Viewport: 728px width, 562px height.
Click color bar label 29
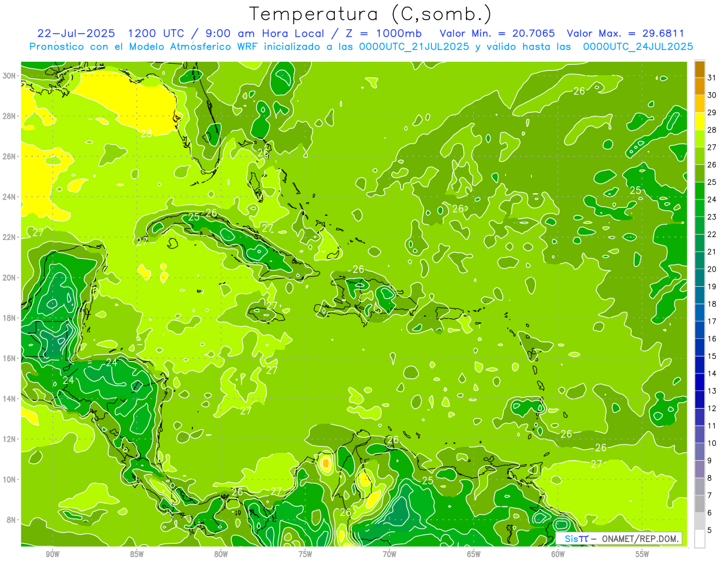(712, 113)
